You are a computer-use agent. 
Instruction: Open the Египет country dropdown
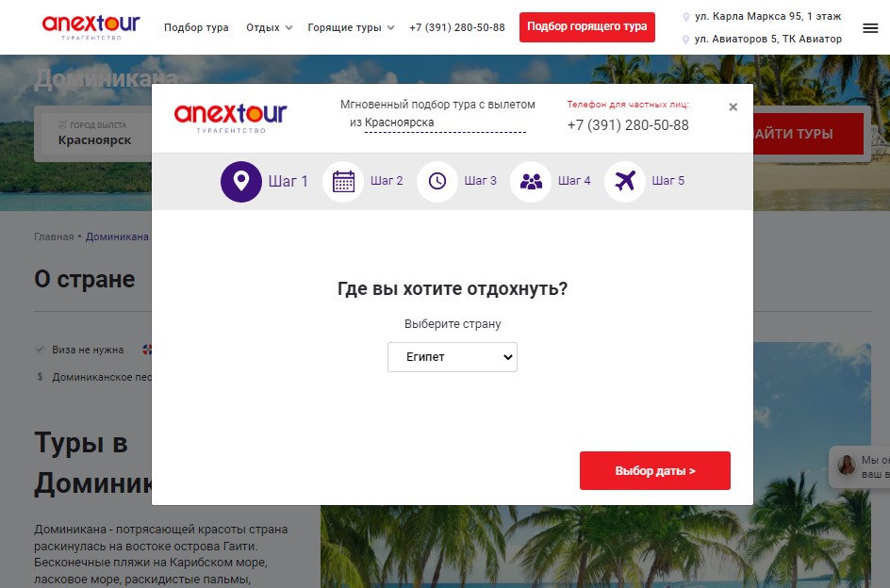(x=453, y=357)
